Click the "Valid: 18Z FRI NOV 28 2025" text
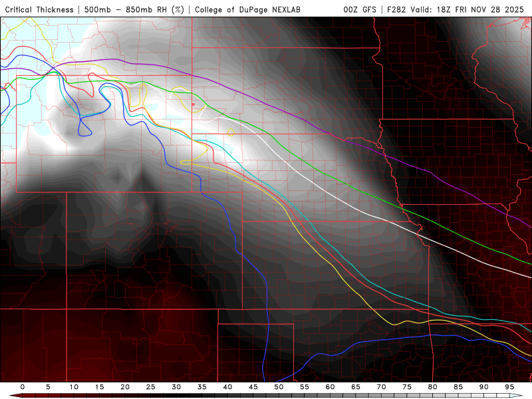 [467, 10]
